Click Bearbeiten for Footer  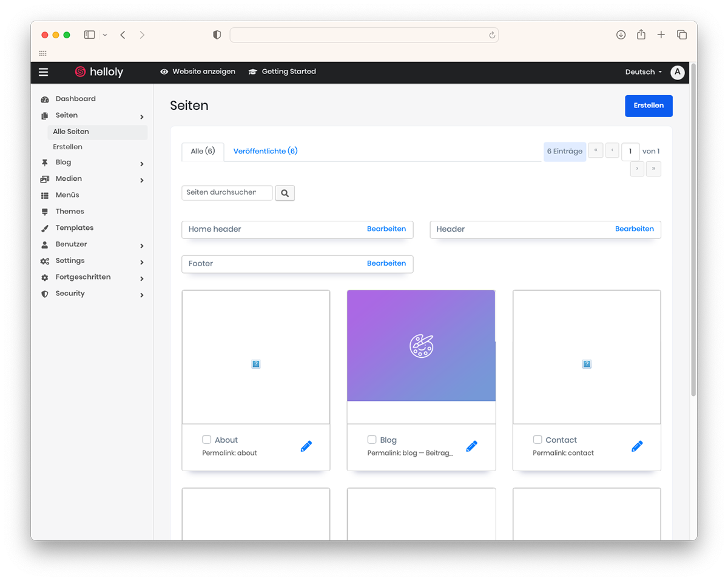(x=386, y=264)
